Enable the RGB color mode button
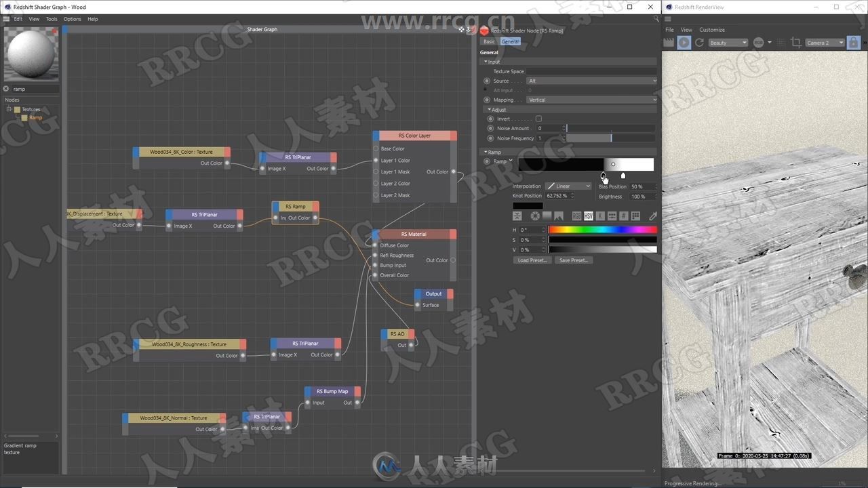The height and width of the screenshot is (488, 868). point(576,216)
